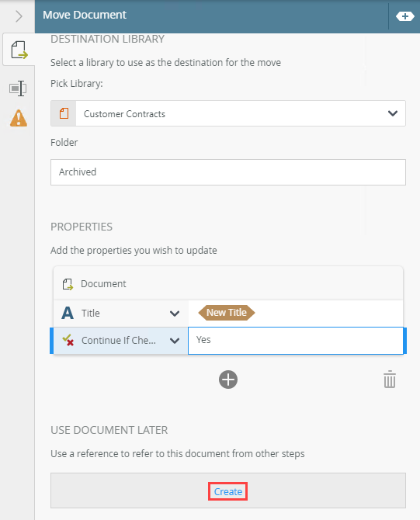Select the Customer Contracts library field
The image size is (420, 520).
click(228, 113)
